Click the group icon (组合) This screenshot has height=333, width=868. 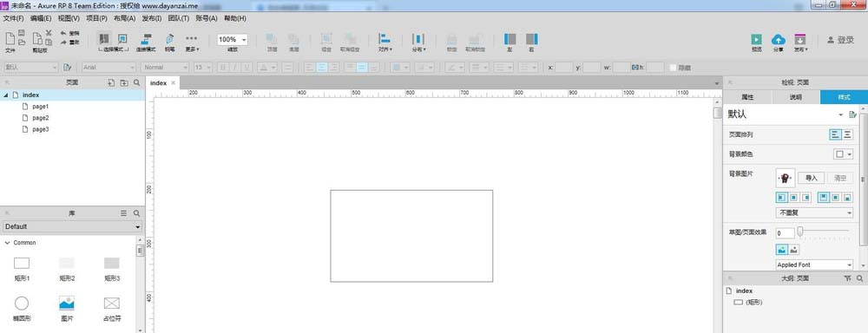(x=326, y=39)
